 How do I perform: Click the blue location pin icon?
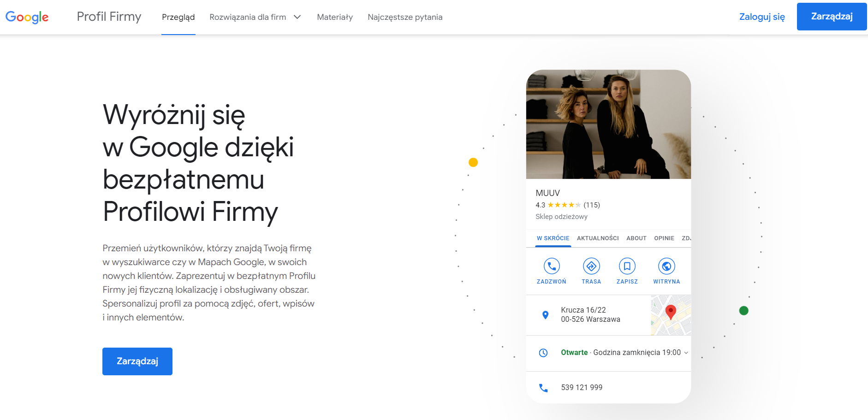click(x=545, y=315)
